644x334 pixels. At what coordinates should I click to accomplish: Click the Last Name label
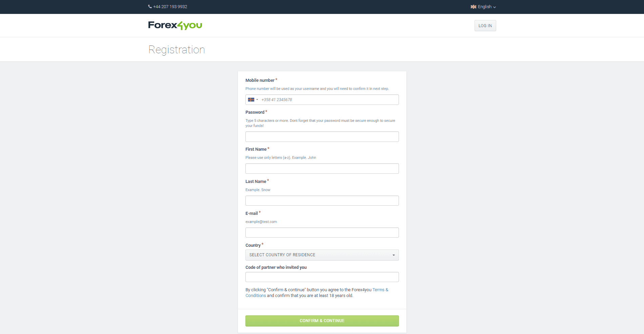tap(256, 182)
